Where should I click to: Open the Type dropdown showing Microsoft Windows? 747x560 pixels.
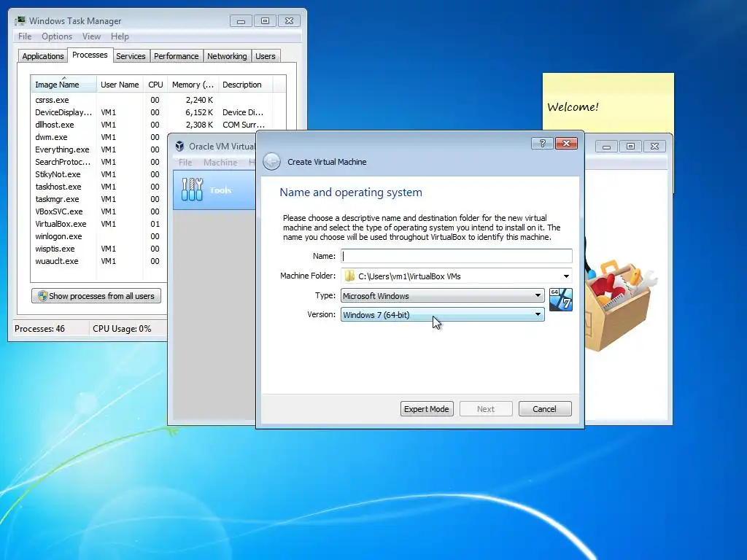[x=443, y=296]
